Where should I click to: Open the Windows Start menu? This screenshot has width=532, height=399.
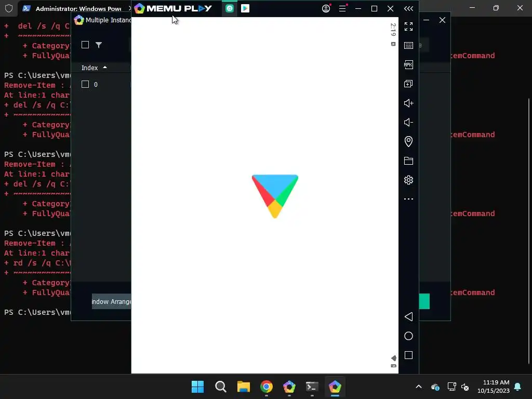pyautogui.click(x=197, y=387)
